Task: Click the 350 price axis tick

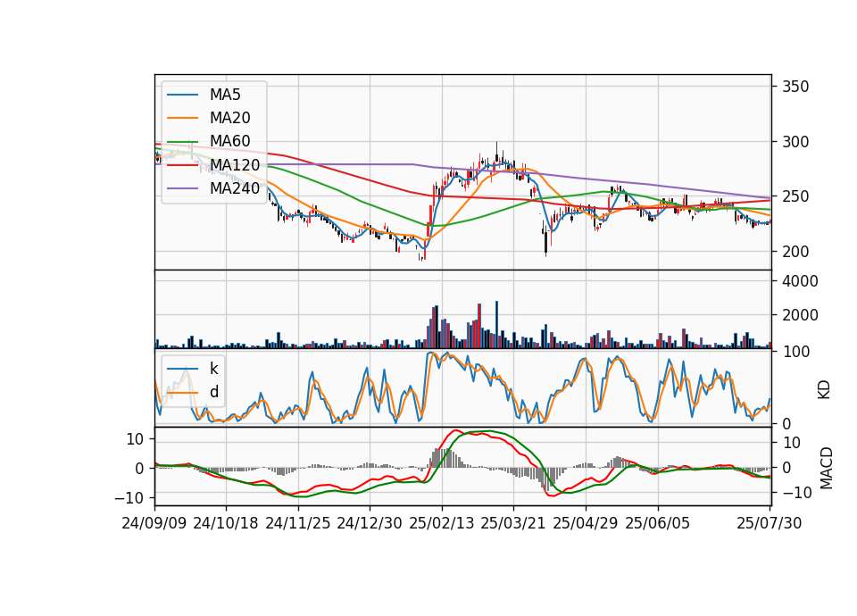Action: (795, 87)
